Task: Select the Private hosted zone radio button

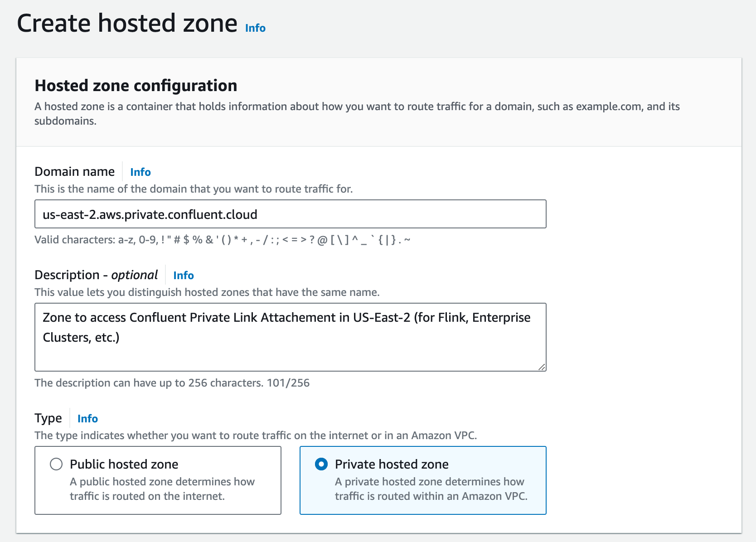Action: click(x=321, y=464)
